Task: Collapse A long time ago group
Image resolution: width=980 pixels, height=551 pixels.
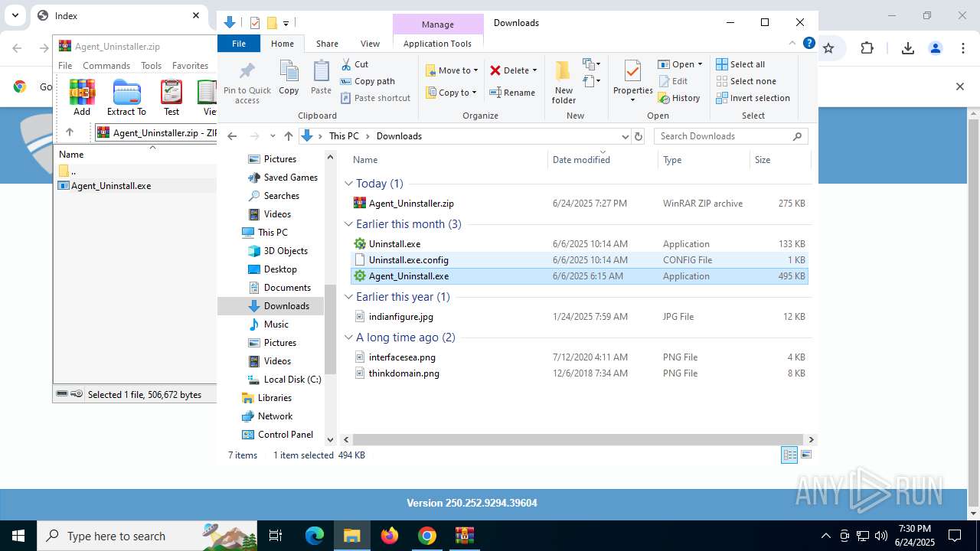Action: pyautogui.click(x=348, y=337)
